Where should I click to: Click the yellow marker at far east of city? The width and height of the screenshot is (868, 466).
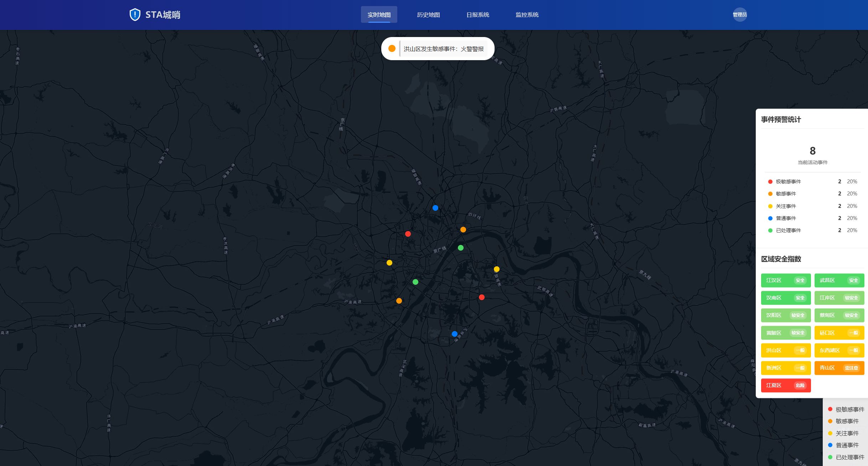[x=497, y=269]
